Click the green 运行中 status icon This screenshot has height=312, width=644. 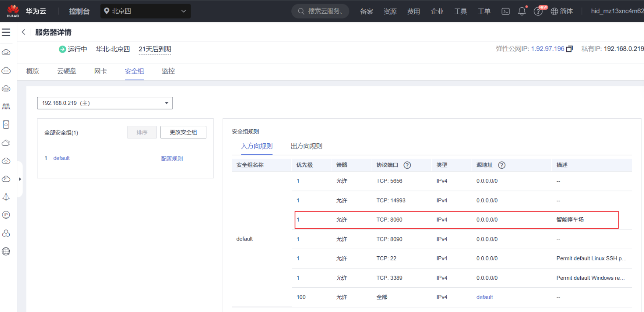(62, 49)
